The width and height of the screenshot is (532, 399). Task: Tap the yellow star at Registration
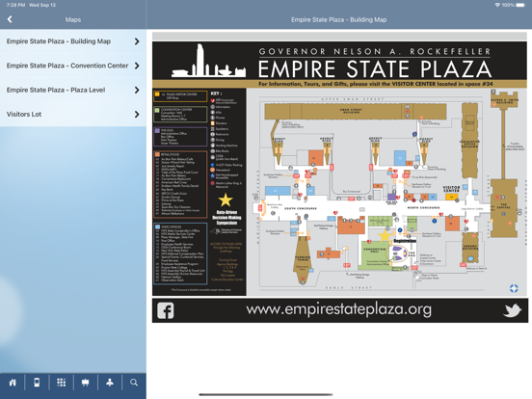coord(385,235)
